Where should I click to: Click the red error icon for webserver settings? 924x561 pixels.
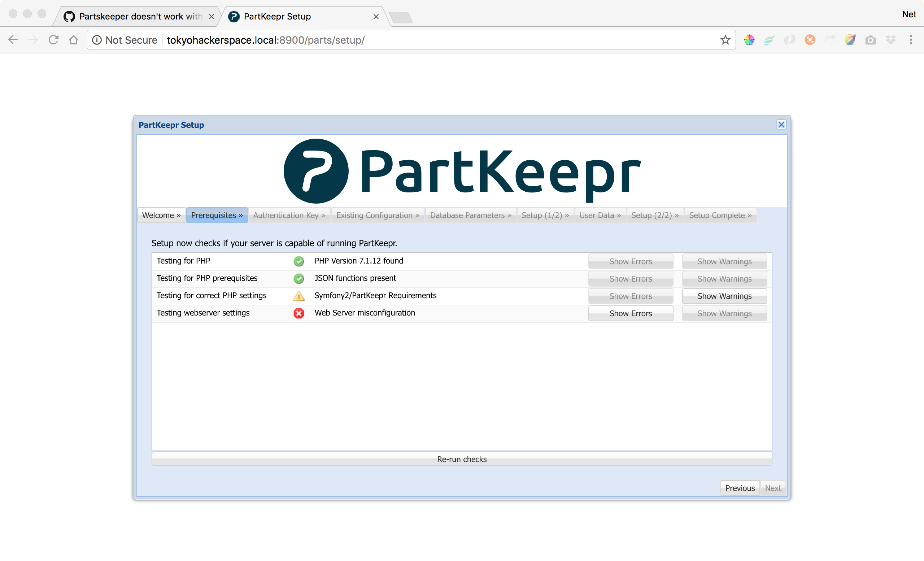298,313
